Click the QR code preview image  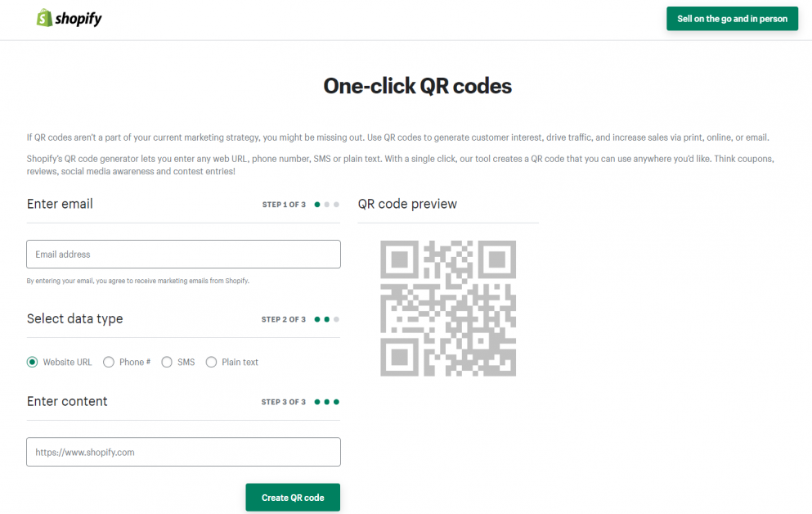point(447,309)
